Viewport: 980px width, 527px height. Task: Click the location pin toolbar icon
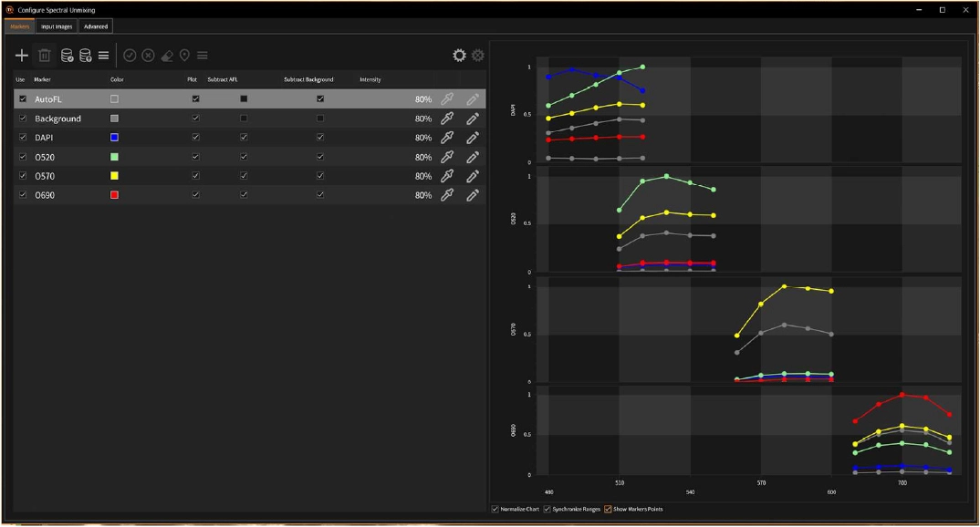(x=184, y=56)
